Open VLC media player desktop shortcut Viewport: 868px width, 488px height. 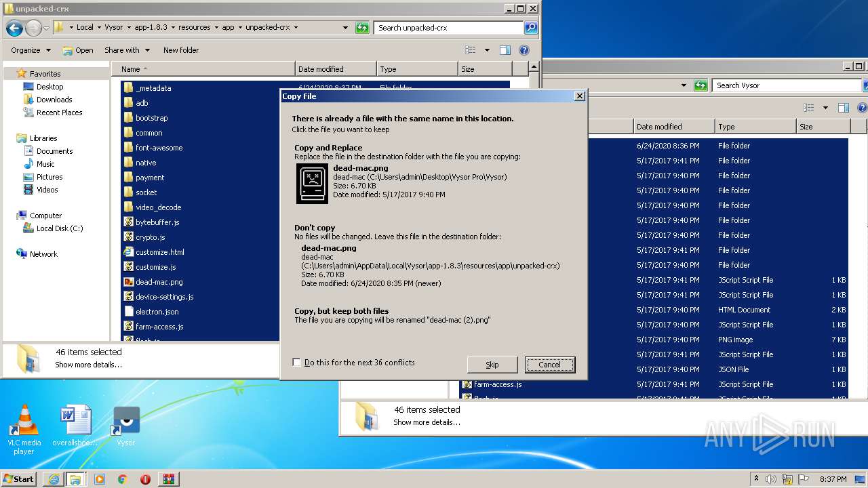click(x=24, y=430)
